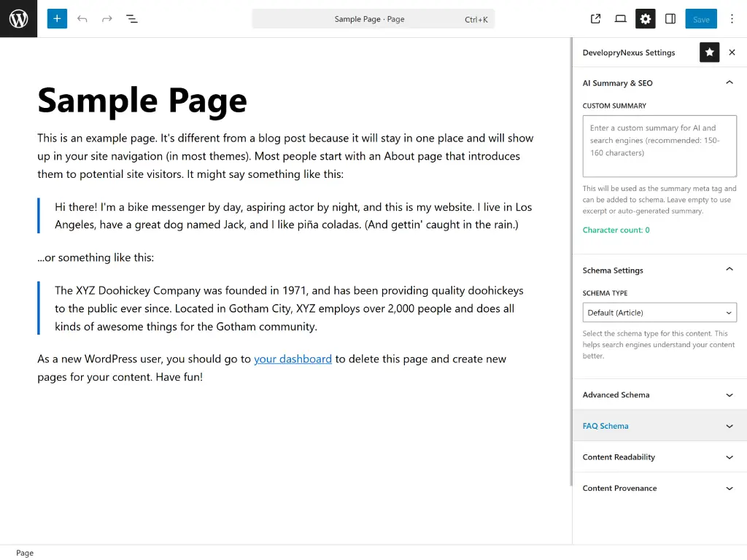Open the view page external link icon
Image resolution: width=747 pixels, height=560 pixels.
pyautogui.click(x=596, y=19)
